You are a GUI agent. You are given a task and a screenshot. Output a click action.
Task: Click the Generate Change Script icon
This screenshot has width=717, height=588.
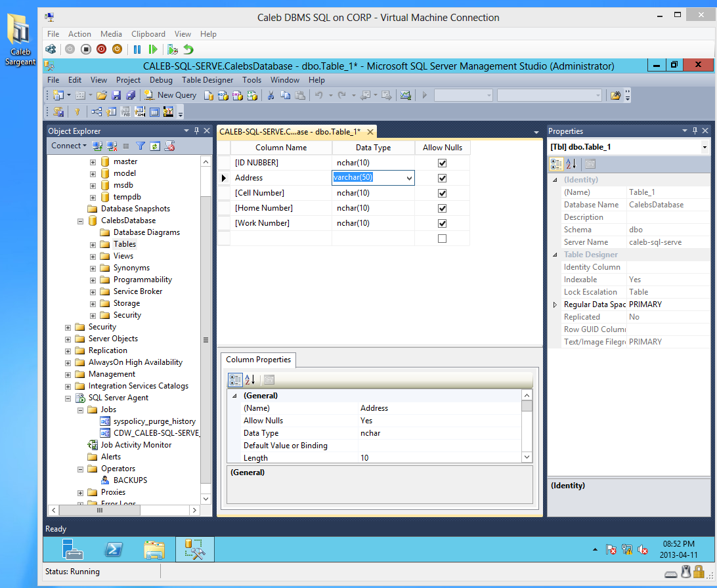(x=58, y=112)
